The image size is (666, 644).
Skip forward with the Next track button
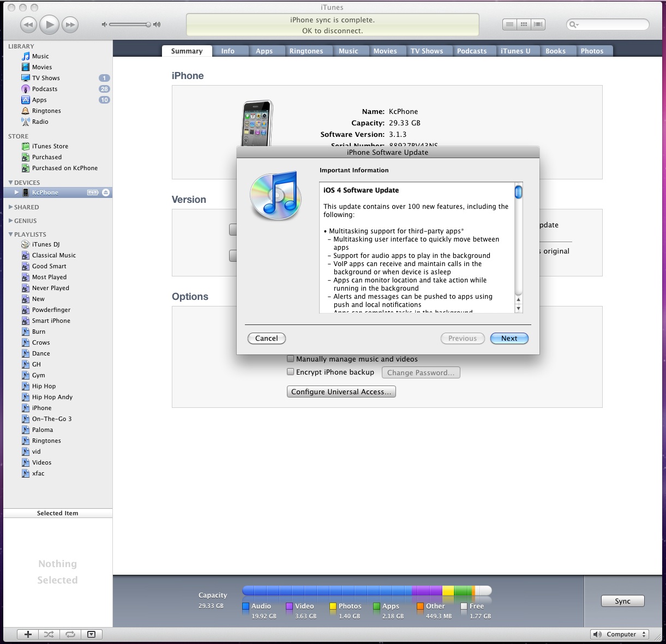(x=70, y=25)
